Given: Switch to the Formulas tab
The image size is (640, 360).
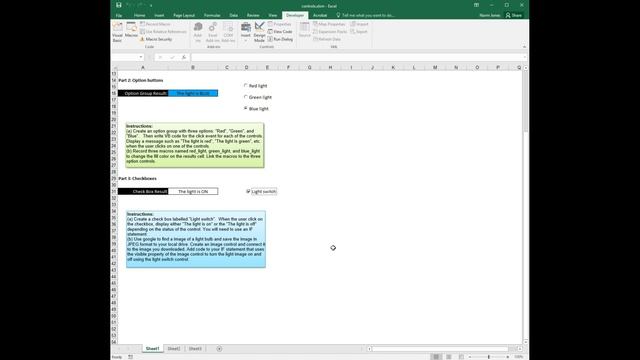Looking at the screenshot, I should (212, 15).
